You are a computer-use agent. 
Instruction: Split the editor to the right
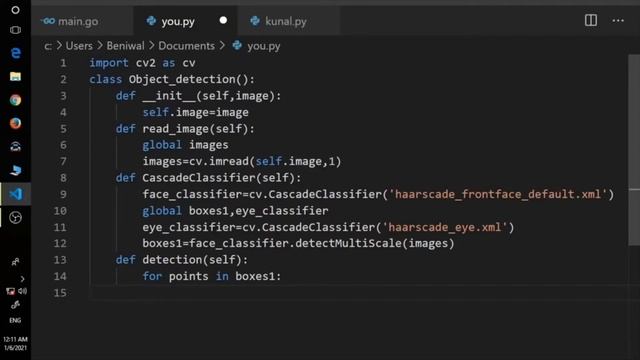(591, 20)
